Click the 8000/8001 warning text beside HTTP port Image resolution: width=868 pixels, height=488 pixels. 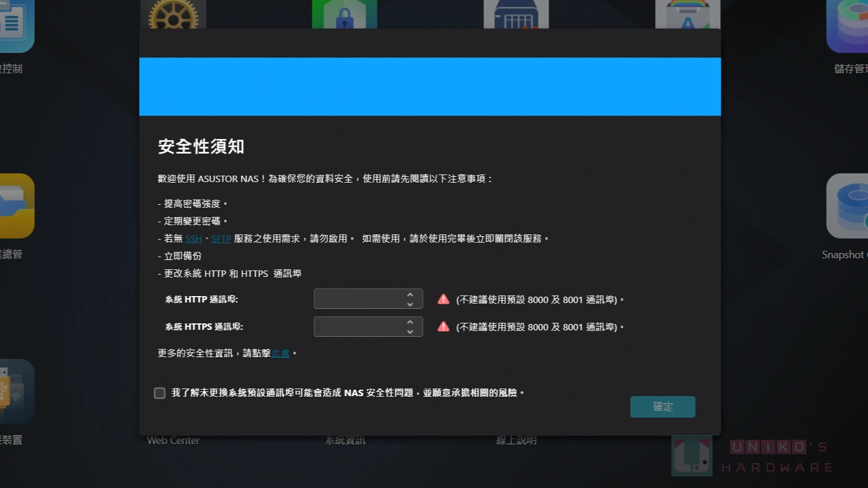pos(540,300)
